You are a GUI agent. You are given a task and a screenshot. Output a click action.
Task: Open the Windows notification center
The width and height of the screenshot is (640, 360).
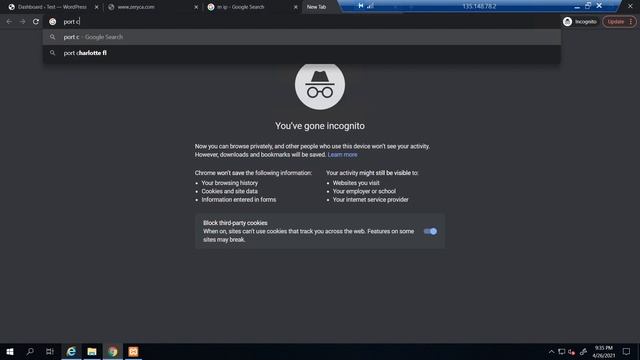626,351
